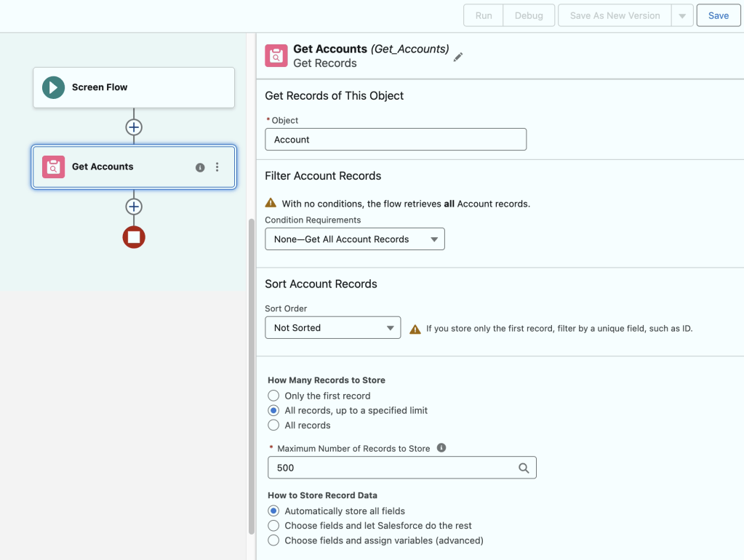Select Only the first record option
Image resolution: width=744 pixels, height=560 pixels.
click(273, 396)
